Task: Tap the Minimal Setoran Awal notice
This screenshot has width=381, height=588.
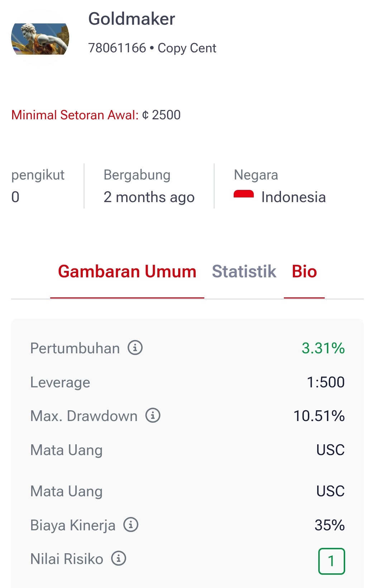Action: 96,115
